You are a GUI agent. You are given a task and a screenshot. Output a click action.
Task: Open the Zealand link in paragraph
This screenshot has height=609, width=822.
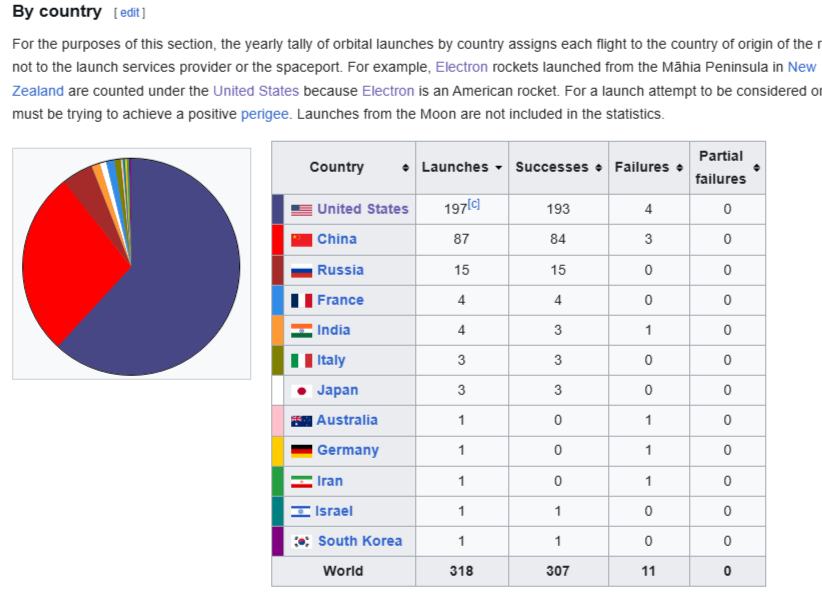pos(38,91)
